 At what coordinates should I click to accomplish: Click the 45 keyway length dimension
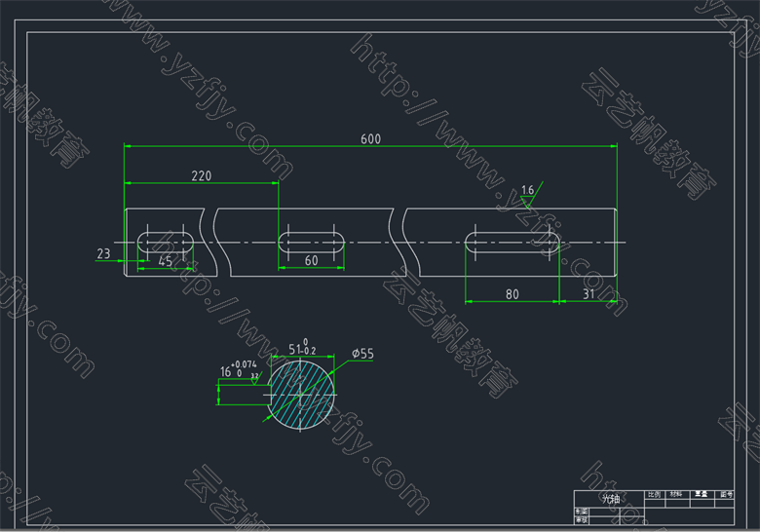(x=166, y=262)
